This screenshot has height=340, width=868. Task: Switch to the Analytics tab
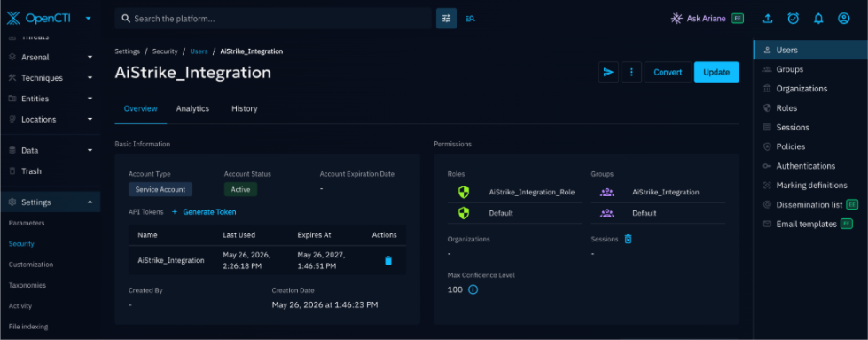click(192, 108)
